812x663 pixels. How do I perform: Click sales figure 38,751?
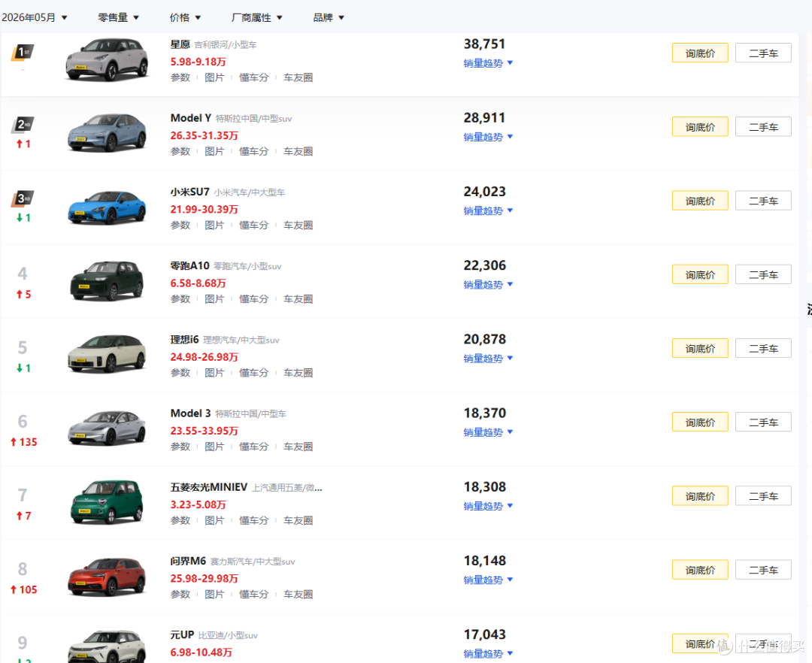(484, 44)
